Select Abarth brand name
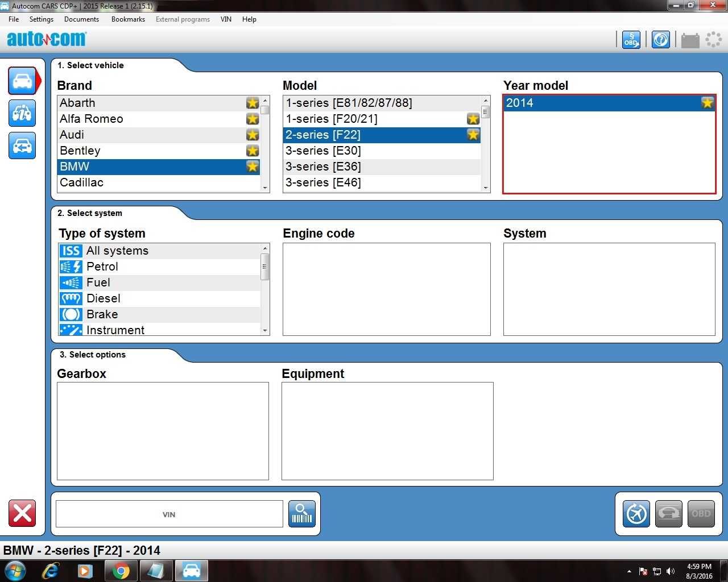Image resolution: width=728 pixels, height=582 pixels. point(77,103)
